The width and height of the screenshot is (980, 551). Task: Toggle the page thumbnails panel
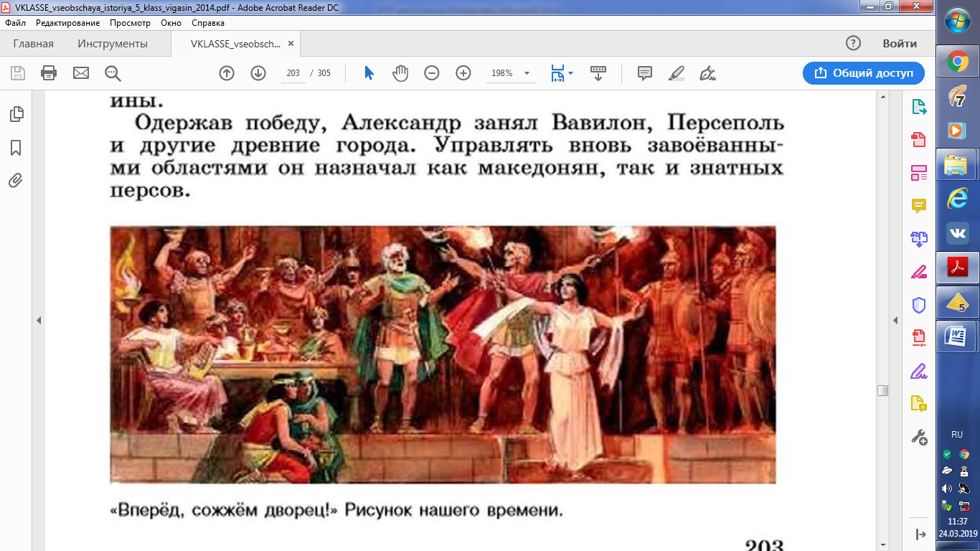point(16,114)
